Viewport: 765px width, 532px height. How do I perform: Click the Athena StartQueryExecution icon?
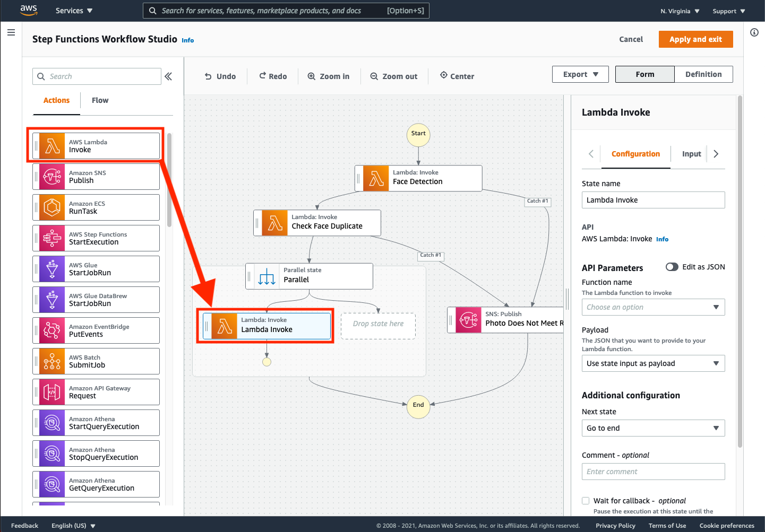pyautogui.click(x=52, y=423)
